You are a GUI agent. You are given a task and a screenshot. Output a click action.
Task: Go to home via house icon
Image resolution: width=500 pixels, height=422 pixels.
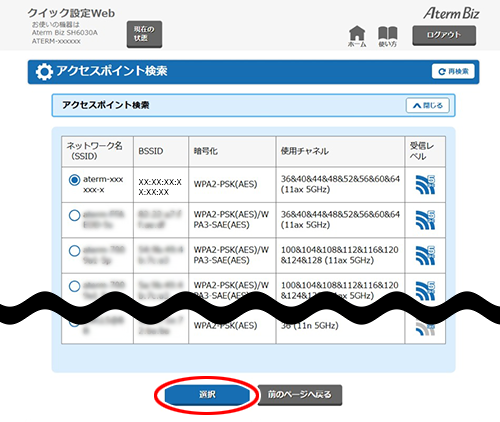357,36
